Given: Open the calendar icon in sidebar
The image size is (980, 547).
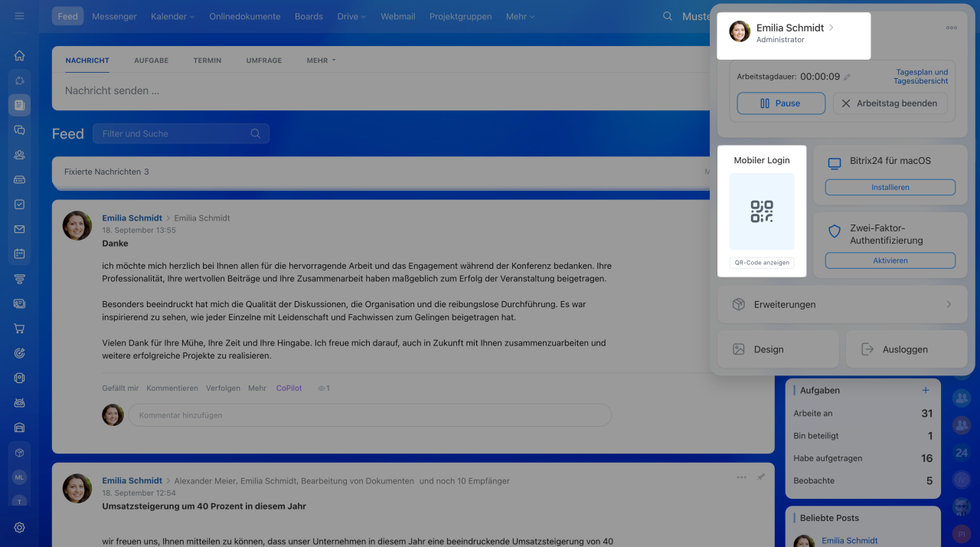Looking at the screenshot, I should click(19, 254).
